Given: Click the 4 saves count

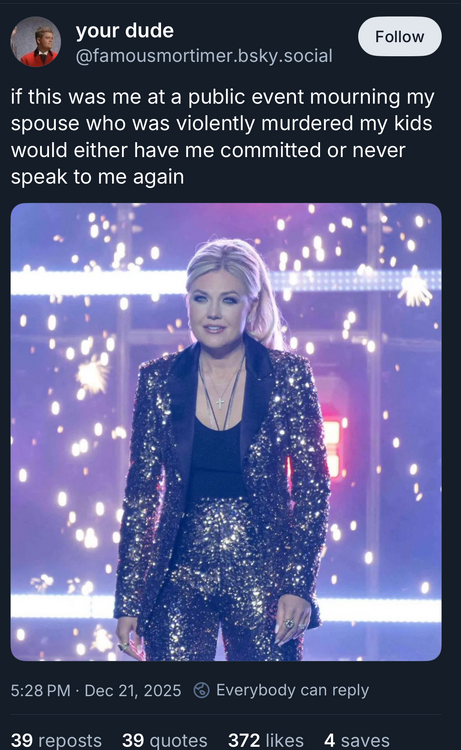Looking at the screenshot, I should pos(357,740).
